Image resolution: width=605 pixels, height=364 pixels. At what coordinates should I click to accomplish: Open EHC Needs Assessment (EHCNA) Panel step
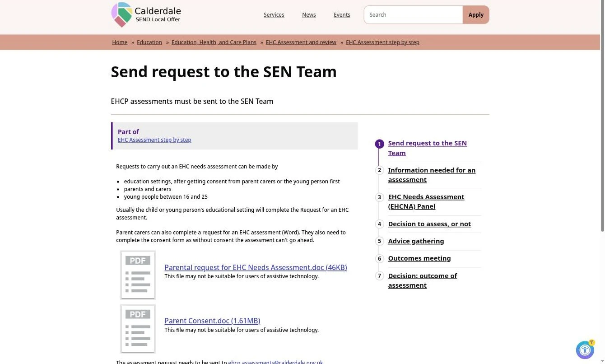point(426,201)
